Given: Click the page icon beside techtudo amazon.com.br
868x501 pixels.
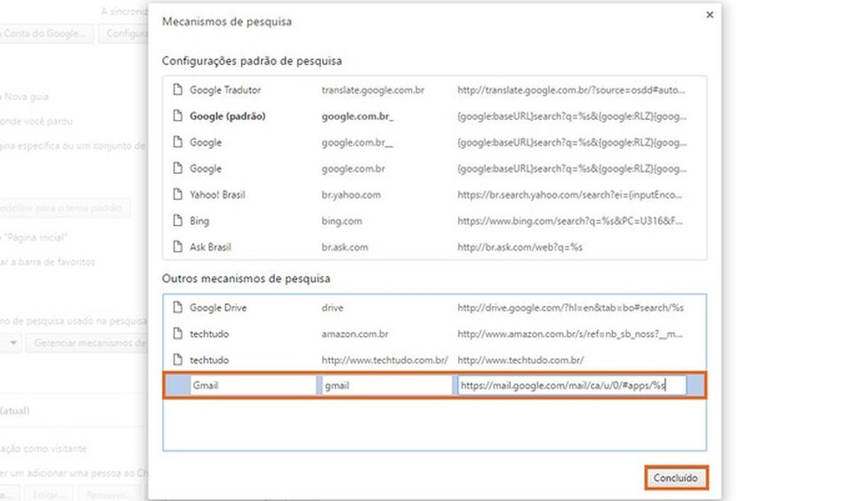Looking at the screenshot, I should point(177,333).
